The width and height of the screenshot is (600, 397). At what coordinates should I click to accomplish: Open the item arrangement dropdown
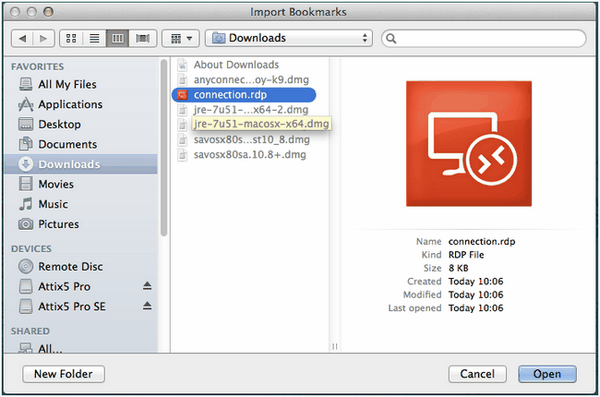pos(181,38)
